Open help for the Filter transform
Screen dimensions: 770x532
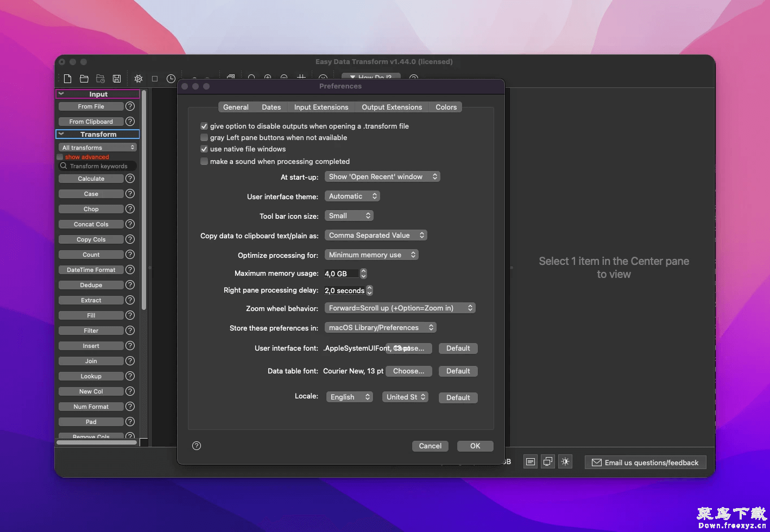tap(130, 331)
